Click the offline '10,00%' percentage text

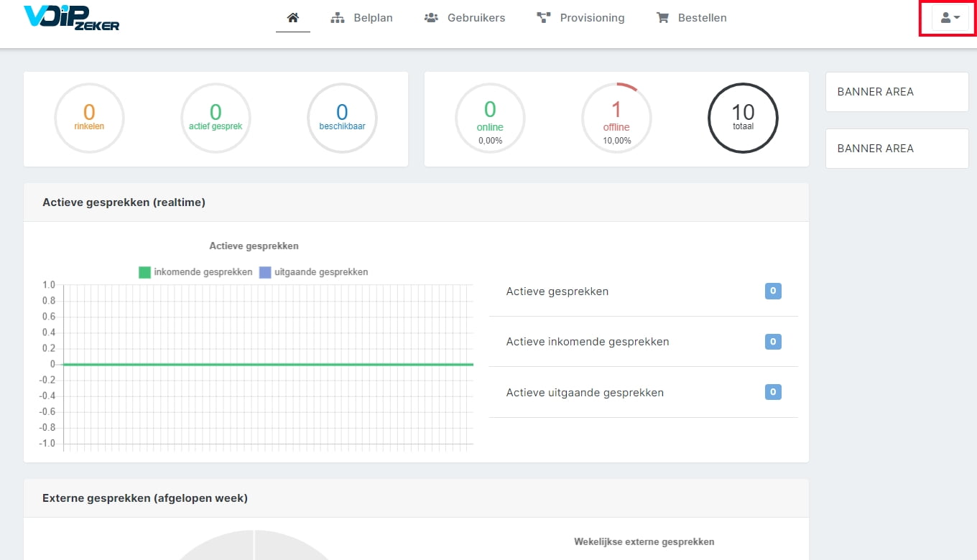616,141
